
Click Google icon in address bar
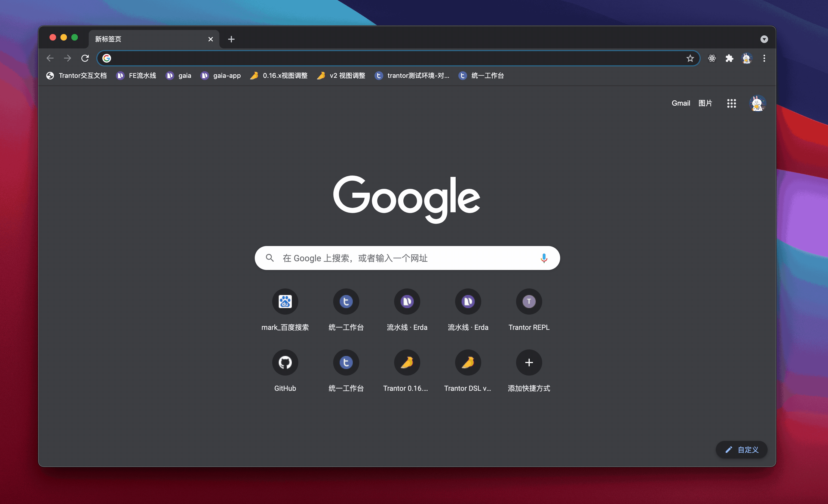[x=106, y=59]
